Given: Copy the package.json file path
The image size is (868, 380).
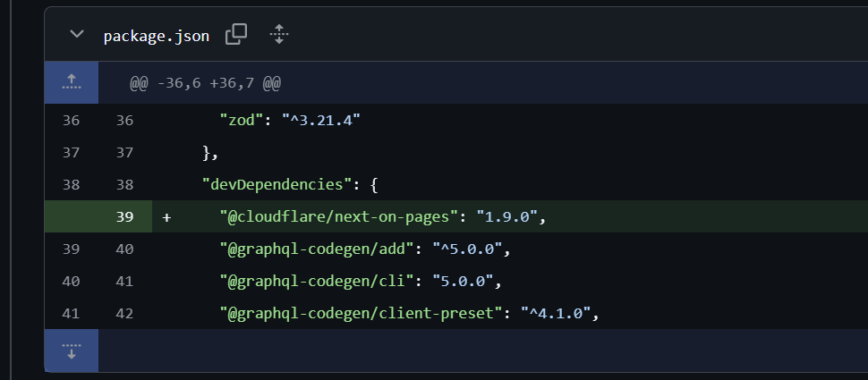Looking at the screenshot, I should pyautogui.click(x=236, y=35).
